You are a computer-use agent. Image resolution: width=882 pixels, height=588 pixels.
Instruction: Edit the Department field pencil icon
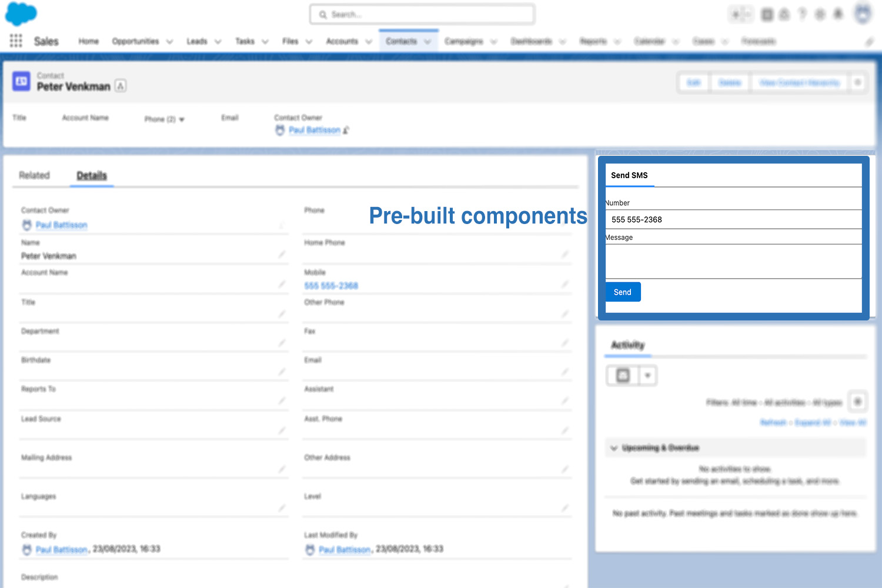tap(281, 342)
